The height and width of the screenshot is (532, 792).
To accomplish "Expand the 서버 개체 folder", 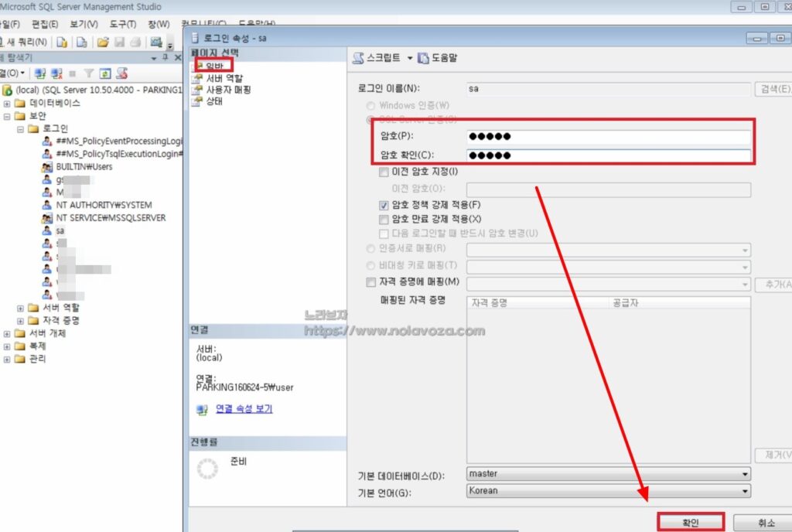I will [6, 333].
